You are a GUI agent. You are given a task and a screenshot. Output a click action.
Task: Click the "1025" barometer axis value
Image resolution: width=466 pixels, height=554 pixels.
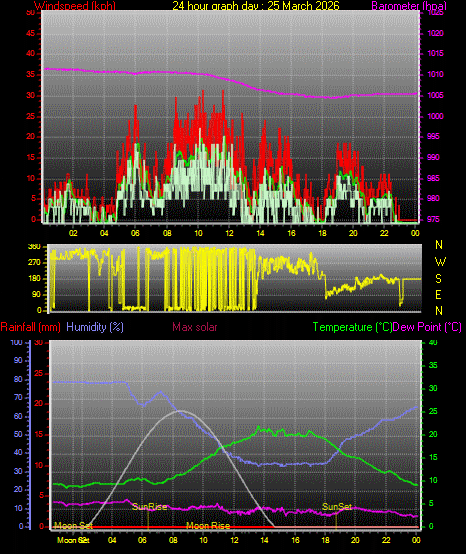[x=435, y=13]
